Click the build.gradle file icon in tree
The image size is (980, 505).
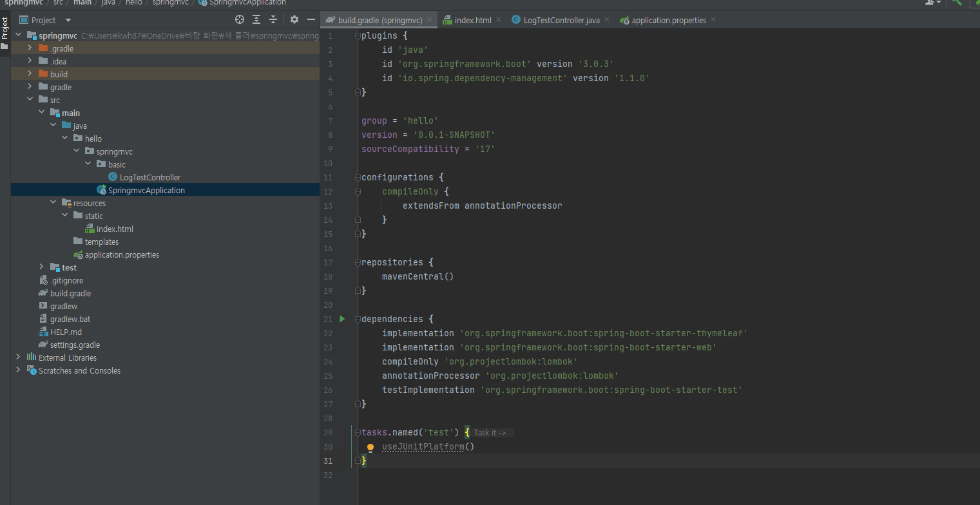43,293
